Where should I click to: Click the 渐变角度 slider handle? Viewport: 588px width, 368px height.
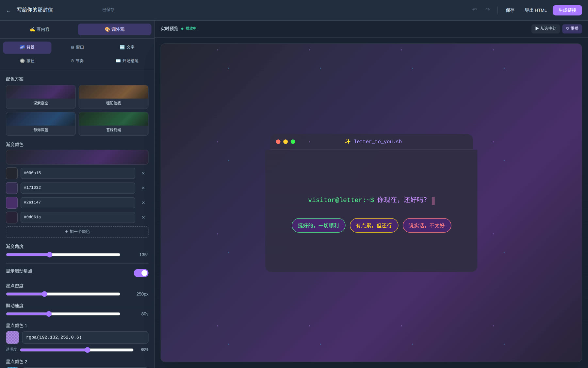(x=50, y=255)
